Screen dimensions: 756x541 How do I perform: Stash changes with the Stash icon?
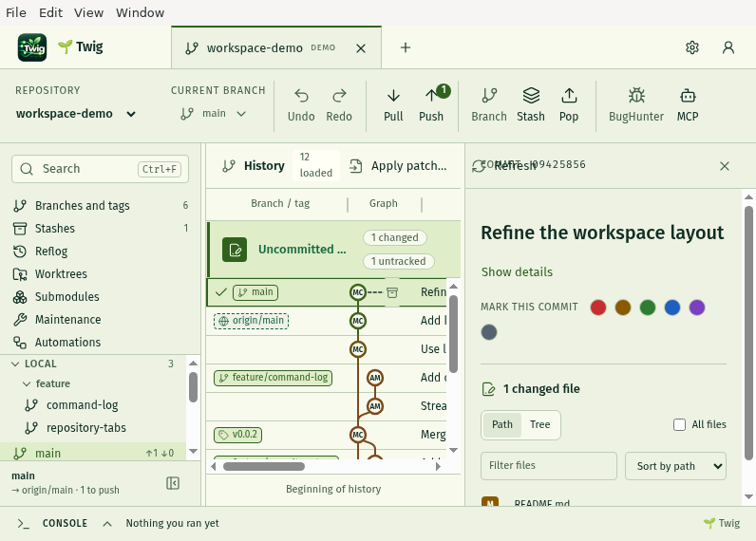coord(531,96)
